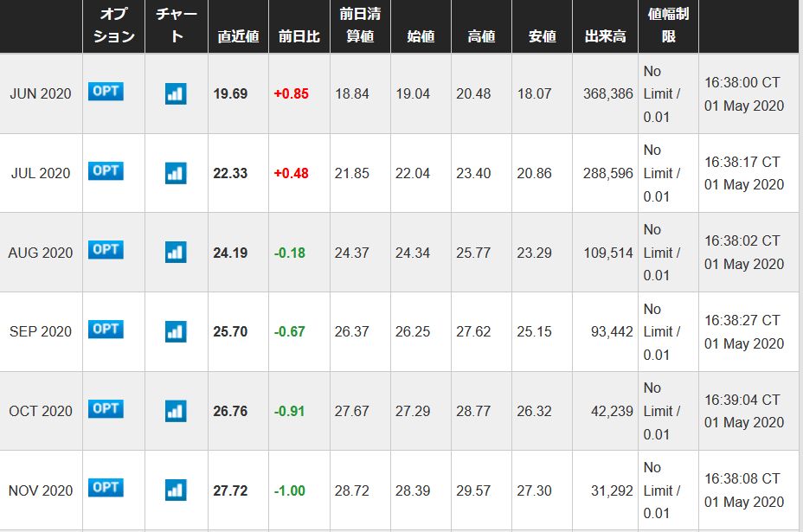Open the chart icon for OCT 2020
This screenshot has width=803, height=532.
(176, 411)
